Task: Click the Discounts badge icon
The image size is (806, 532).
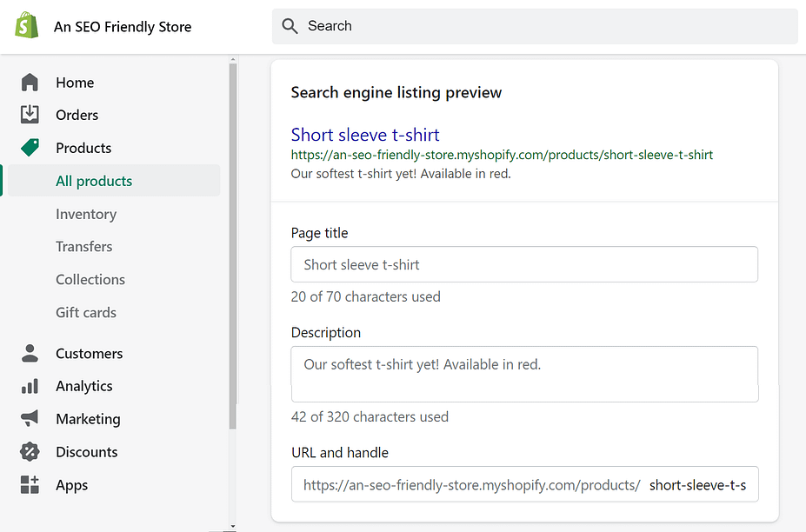Action: (30, 452)
